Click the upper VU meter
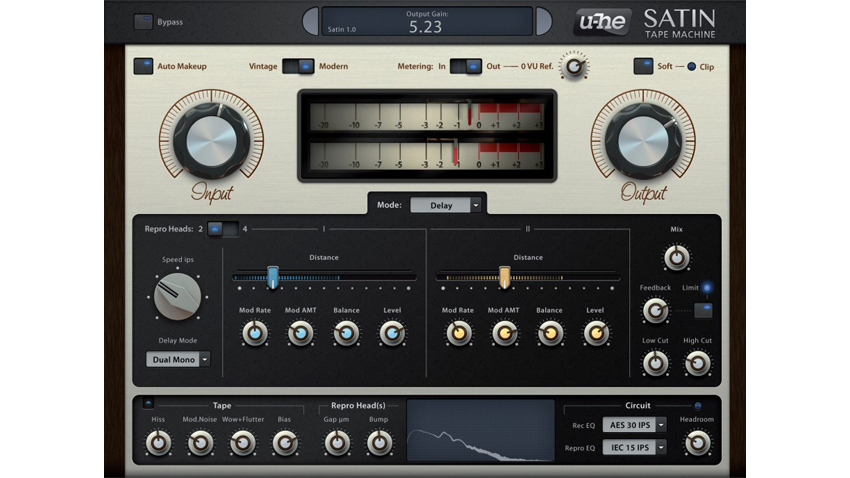The image size is (850, 478). tap(427, 116)
